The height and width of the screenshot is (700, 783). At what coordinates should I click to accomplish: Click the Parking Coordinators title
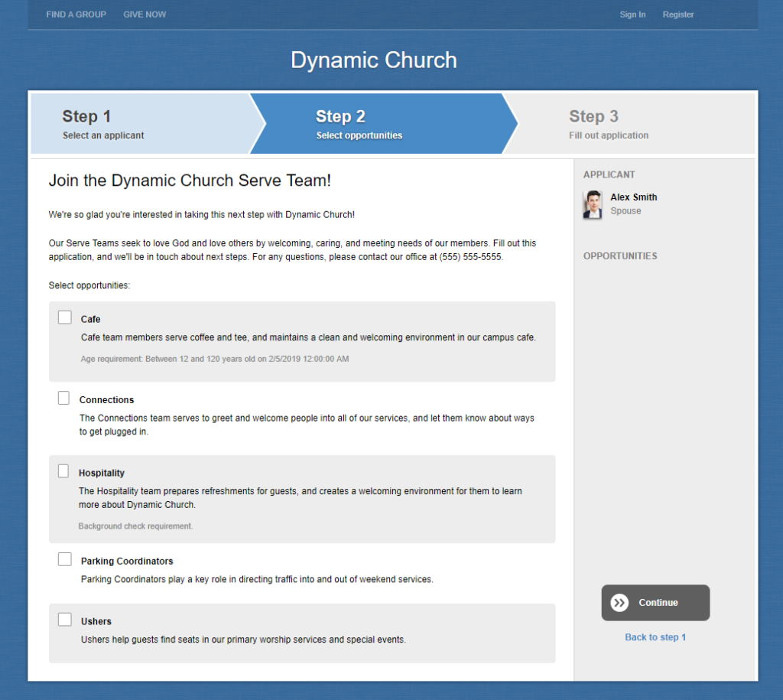click(127, 561)
